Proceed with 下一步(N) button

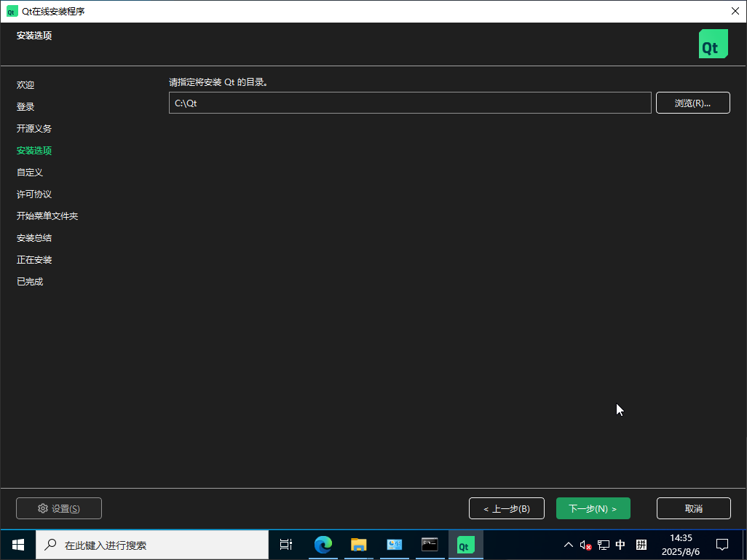click(593, 508)
